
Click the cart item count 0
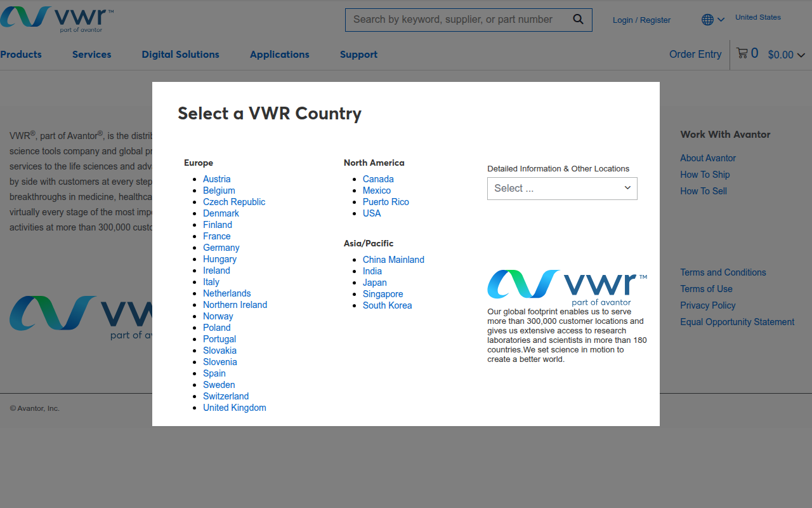(754, 53)
